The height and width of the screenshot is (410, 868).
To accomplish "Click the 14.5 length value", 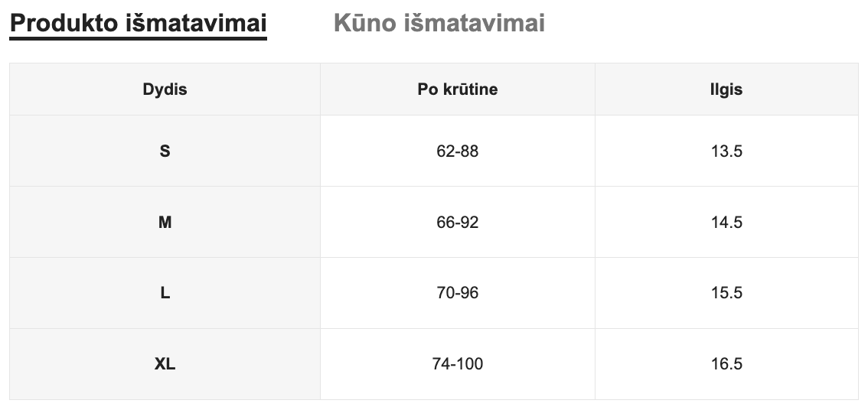I will [x=726, y=223].
